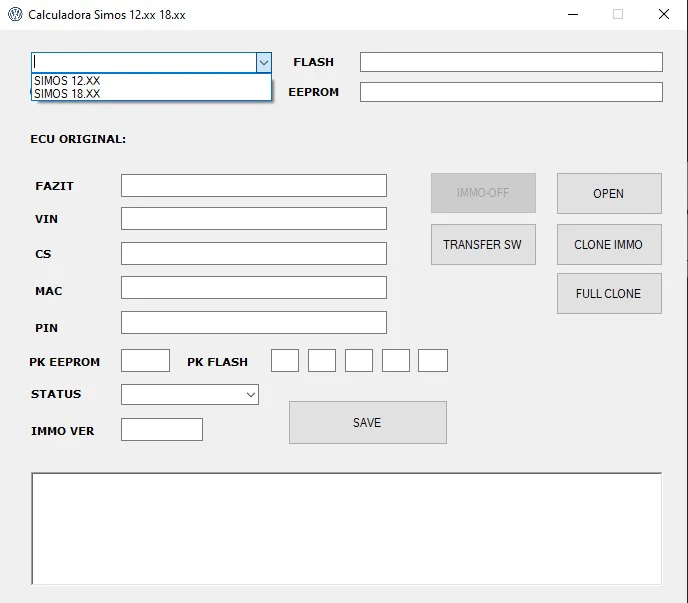Click the SAVE button
Screen dimensions: 688x603
coord(368,423)
